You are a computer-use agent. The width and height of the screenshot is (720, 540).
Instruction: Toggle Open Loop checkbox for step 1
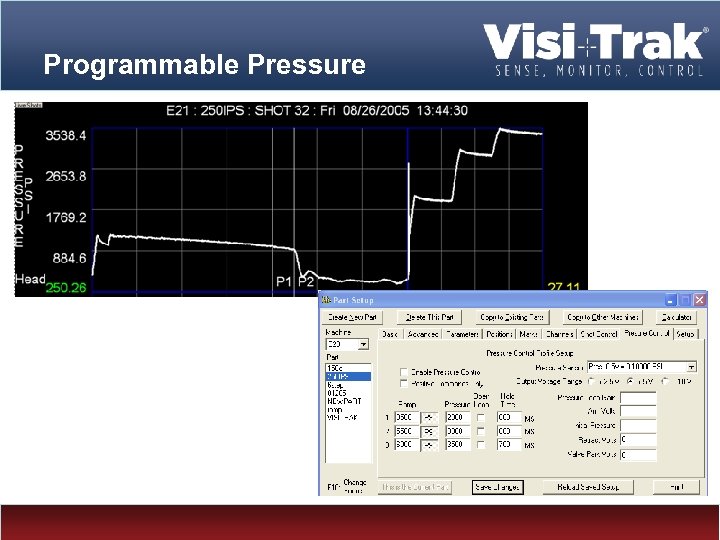click(x=480, y=418)
